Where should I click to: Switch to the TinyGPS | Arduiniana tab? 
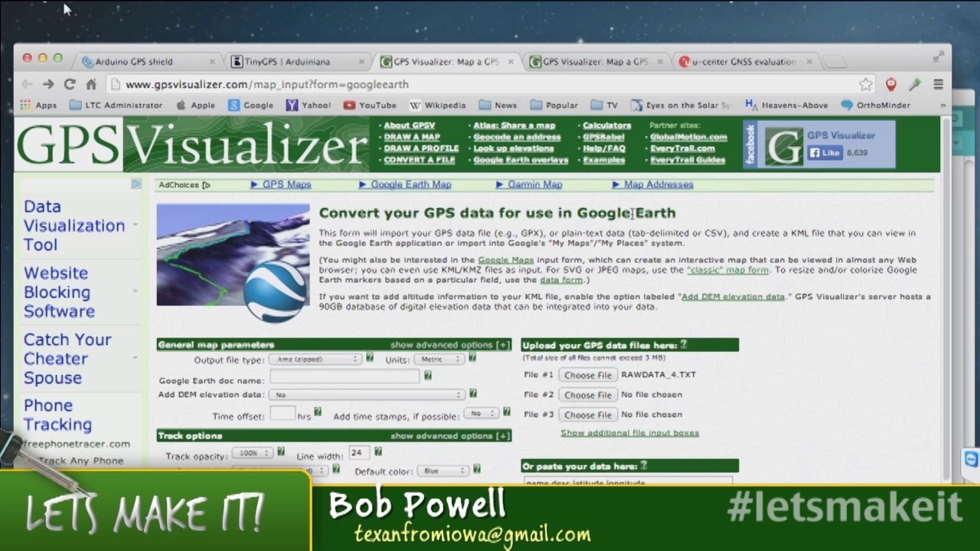tap(297, 61)
